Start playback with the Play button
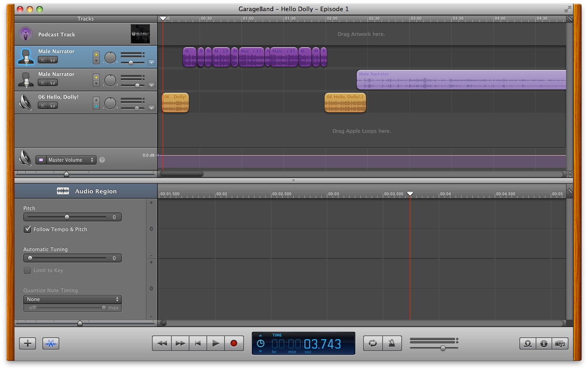This screenshot has height=370, width=588. 215,343
